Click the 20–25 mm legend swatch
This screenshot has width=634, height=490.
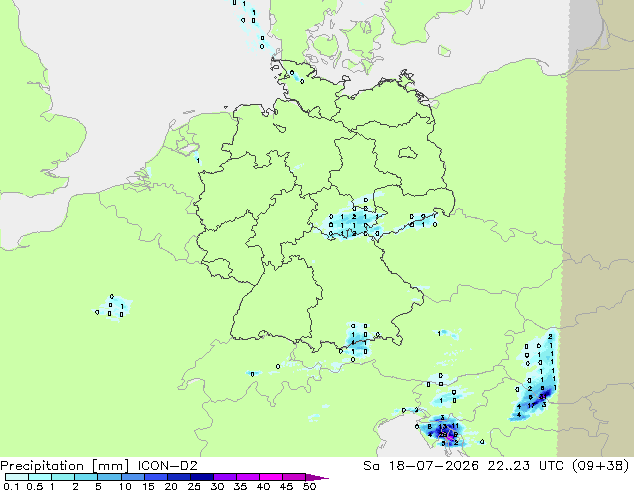coord(179,477)
